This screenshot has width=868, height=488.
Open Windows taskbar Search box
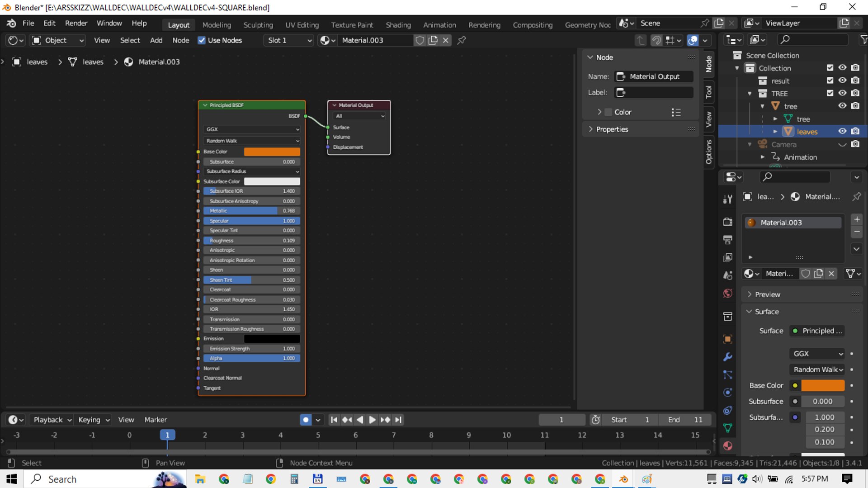[x=105, y=479]
